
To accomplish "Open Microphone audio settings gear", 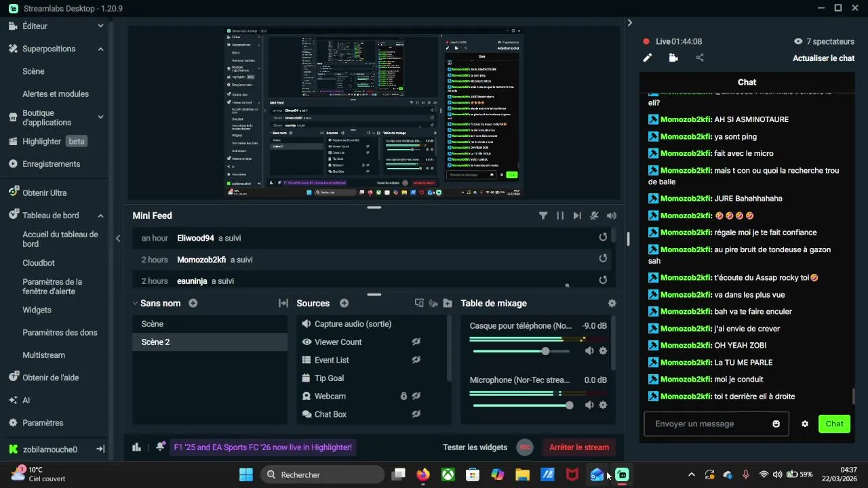I will click(603, 405).
